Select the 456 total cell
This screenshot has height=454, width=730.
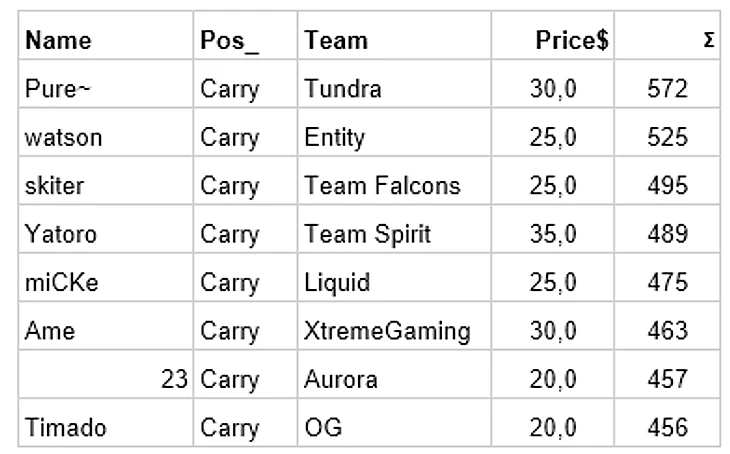click(667, 423)
